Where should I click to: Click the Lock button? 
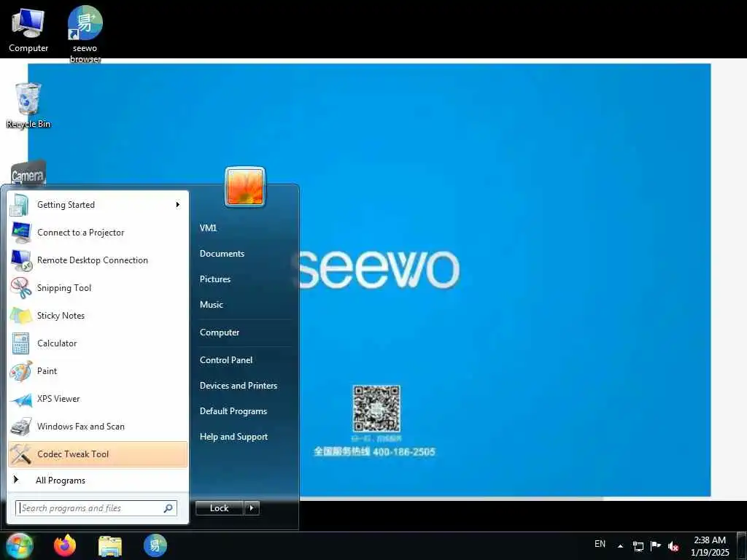pos(220,508)
